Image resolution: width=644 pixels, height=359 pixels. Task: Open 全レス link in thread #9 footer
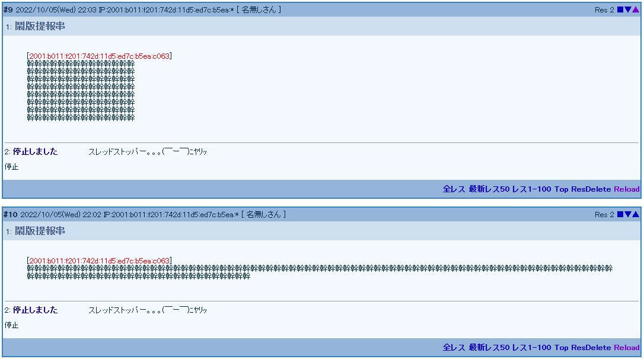454,189
